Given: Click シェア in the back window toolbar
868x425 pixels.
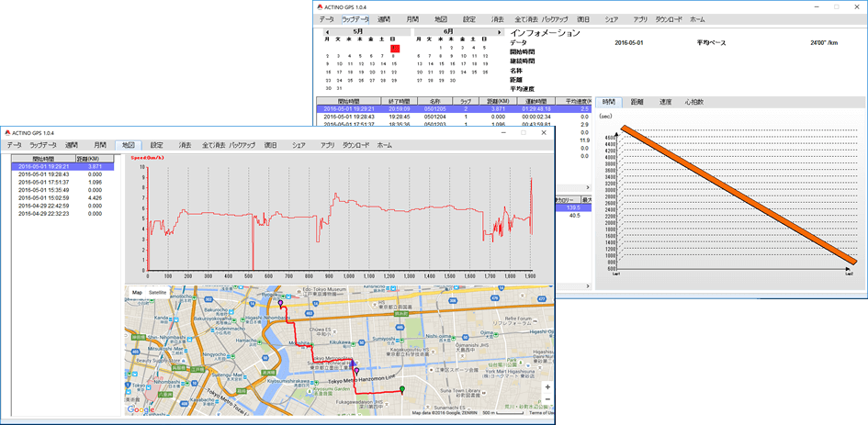Looking at the screenshot, I should [612, 19].
